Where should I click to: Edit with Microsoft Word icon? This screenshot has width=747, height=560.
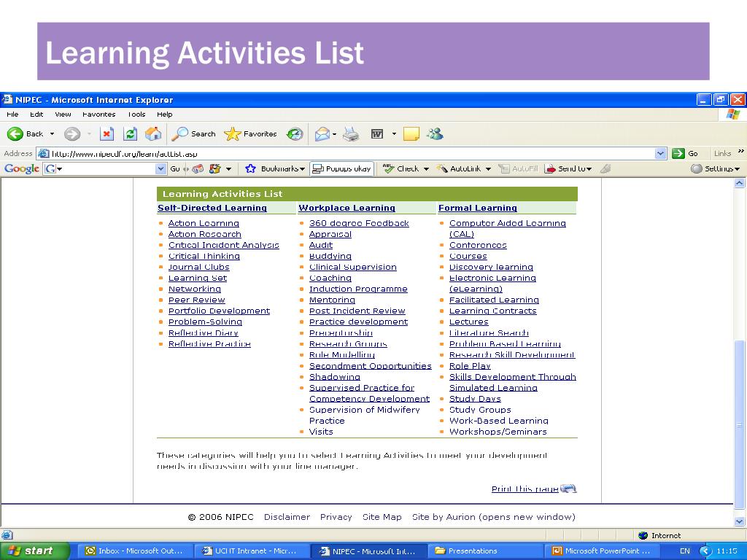click(x=377, y=134)
